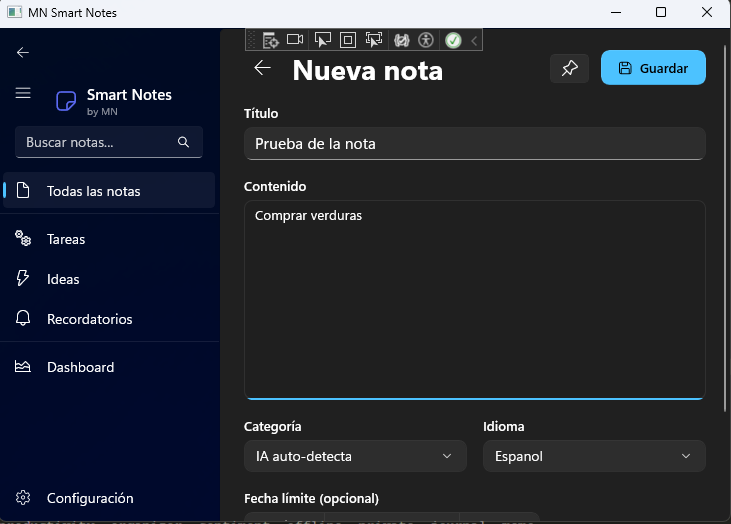
Task: Focus the Buscar notas search box
Action: (x=109, y=142)
